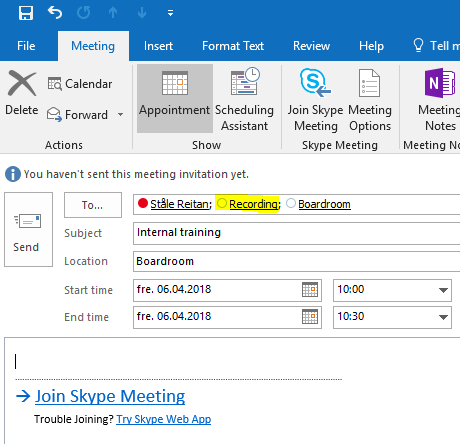Send the meeting invitation

click(x=28, y=229)
